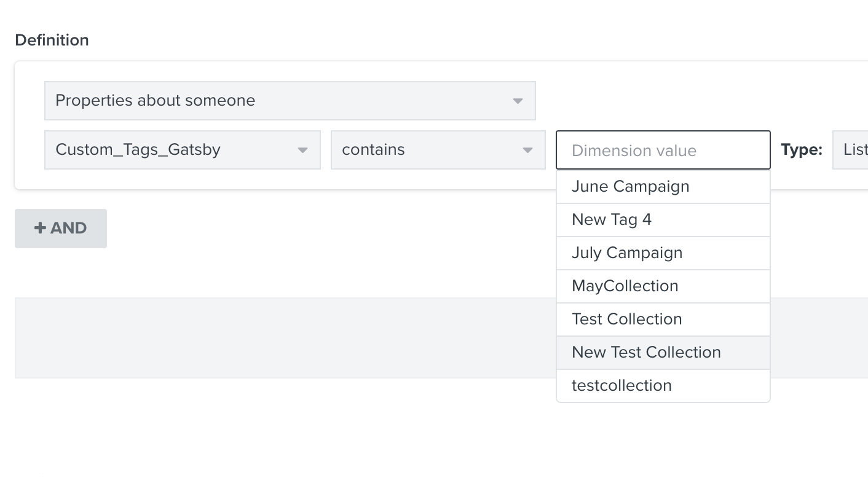Pick lowercase 'testcollection' from the list

663,386
